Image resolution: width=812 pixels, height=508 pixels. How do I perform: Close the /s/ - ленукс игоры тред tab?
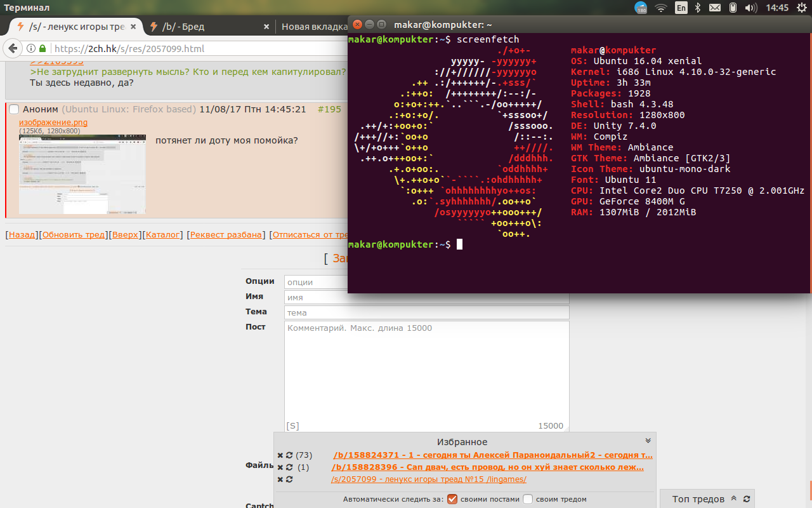tap(133, 27)
